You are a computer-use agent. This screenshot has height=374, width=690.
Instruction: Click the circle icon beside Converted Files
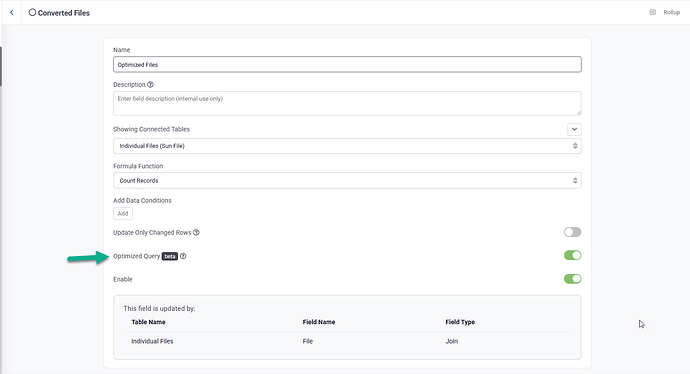[32, 12]
